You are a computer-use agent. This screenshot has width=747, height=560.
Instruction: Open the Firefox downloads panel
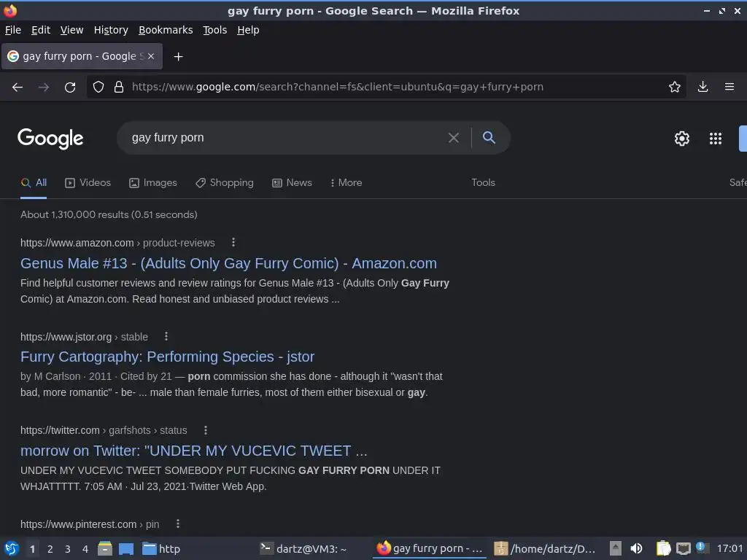(x=703, y=87)
